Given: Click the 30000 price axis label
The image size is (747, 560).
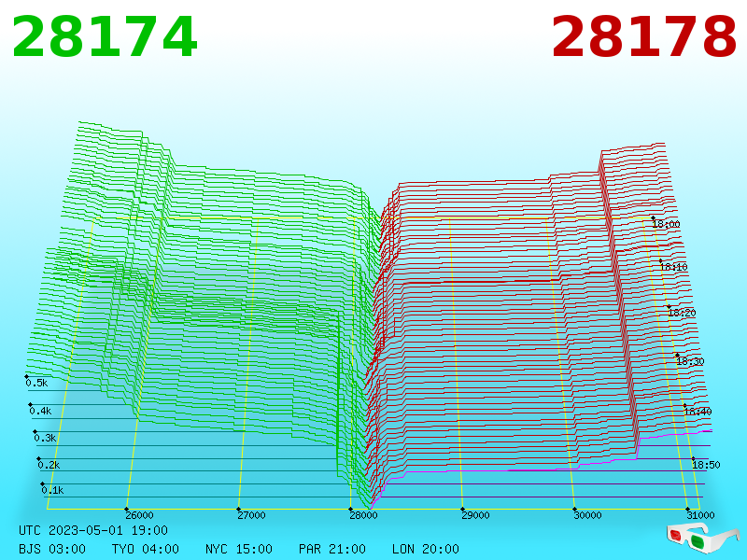Looking at the screenshot, I should click(x=587, y=515).
